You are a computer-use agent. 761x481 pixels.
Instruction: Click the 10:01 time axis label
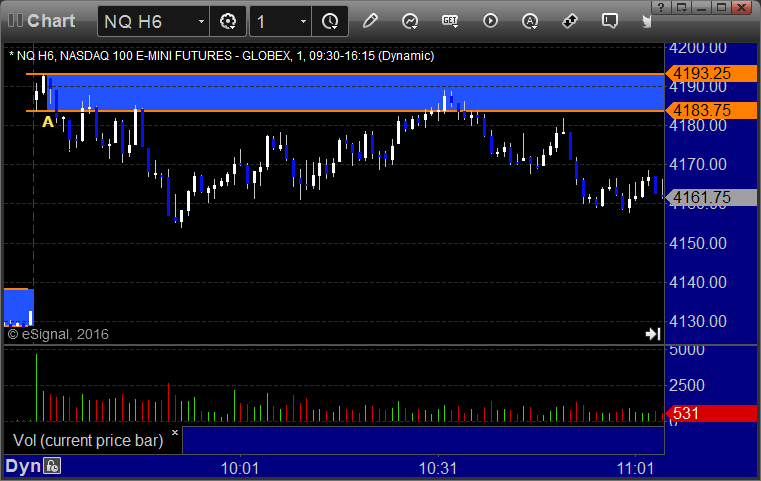click(x=240, y=468)
